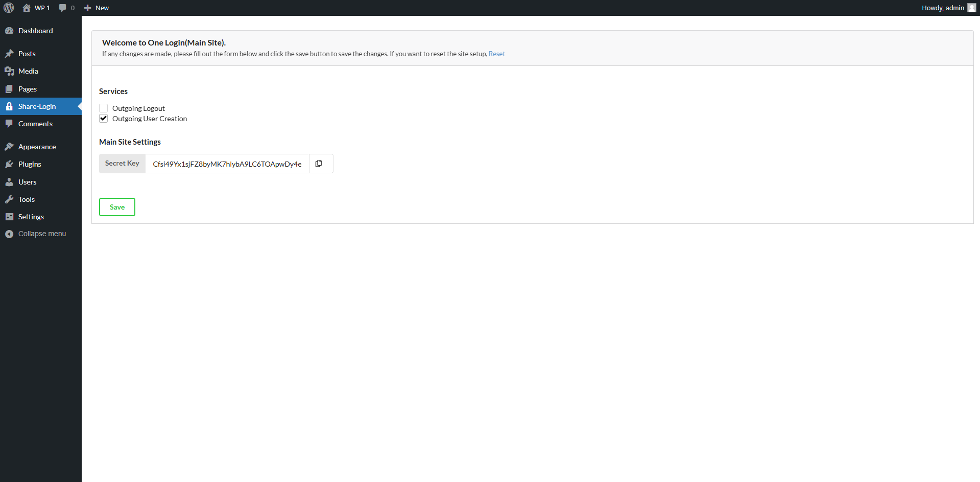This screenshot has width=980, height=482.
Task: Click the Pages icon in sidebar
Action: 10,89
